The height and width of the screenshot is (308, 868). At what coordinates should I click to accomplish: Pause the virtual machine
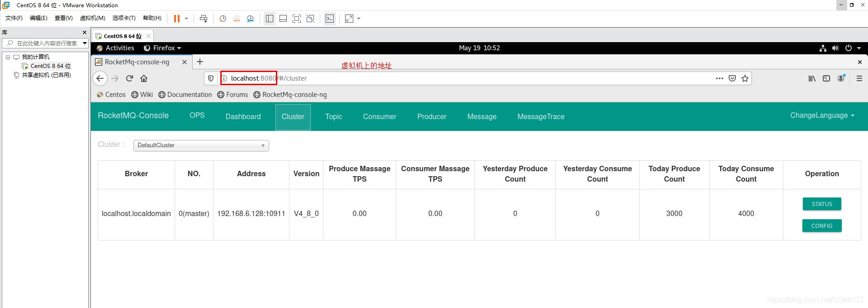(x=177, y=19)
